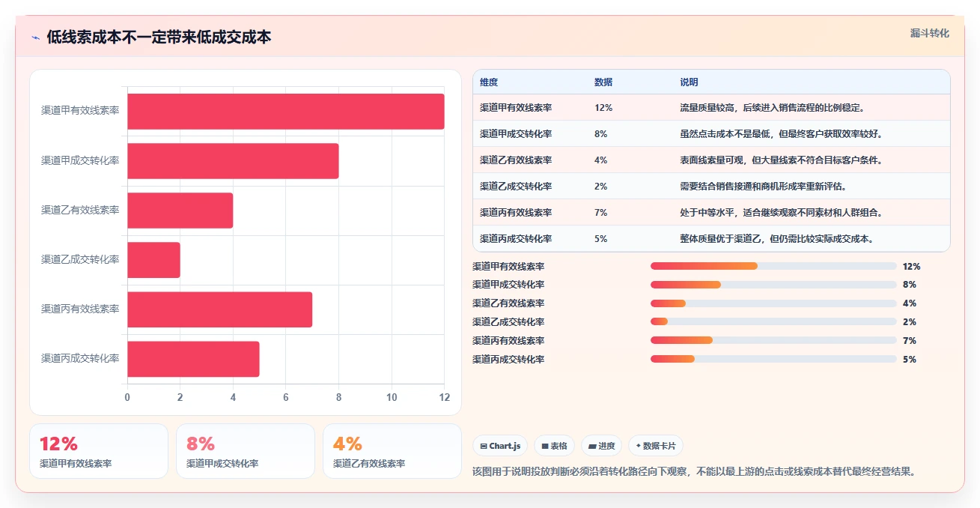Click the 渠道乙成交转化率 progress bar showing 2%
This screenshot has width=980, height=508.
pos(773,322)
